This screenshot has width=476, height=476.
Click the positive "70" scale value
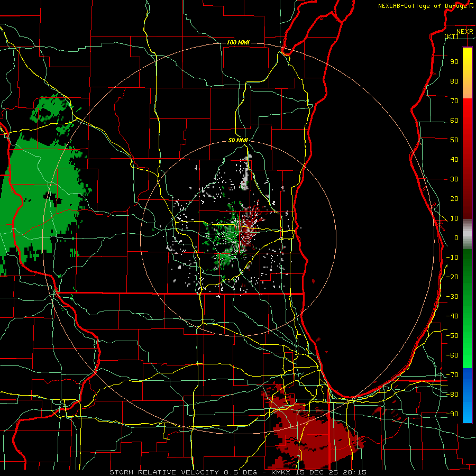pyautogui.click(x=454, y=101)
